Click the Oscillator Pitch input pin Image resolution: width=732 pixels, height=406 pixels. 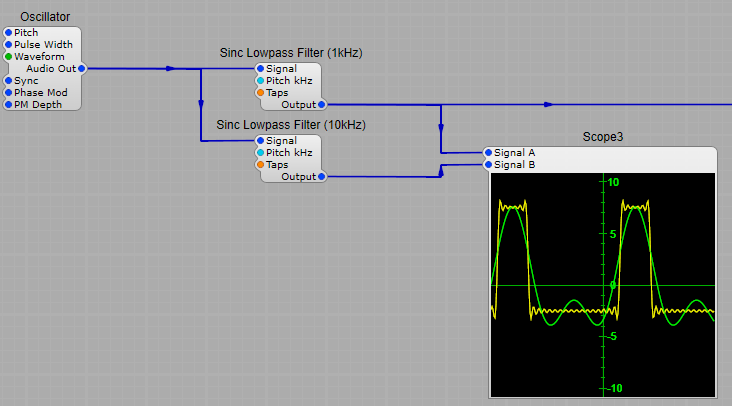pyautogui.click(x=9, y=33)
